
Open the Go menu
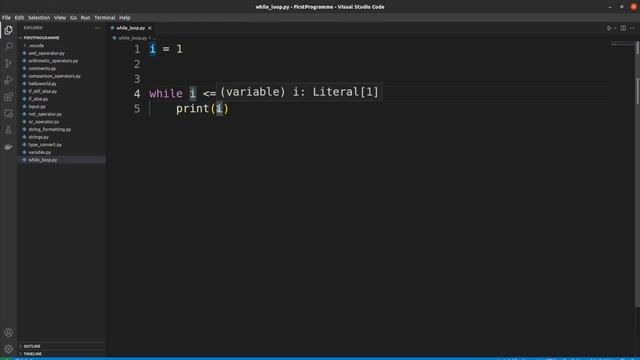coord(73,18)
